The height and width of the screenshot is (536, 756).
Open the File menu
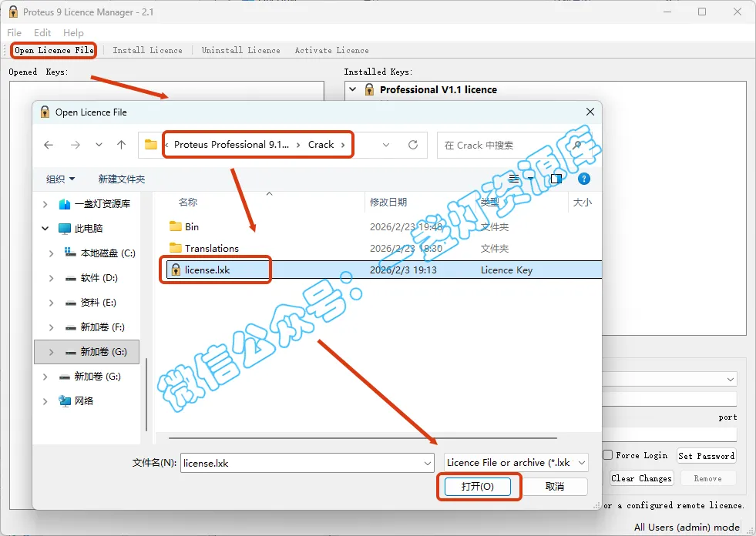14,33
